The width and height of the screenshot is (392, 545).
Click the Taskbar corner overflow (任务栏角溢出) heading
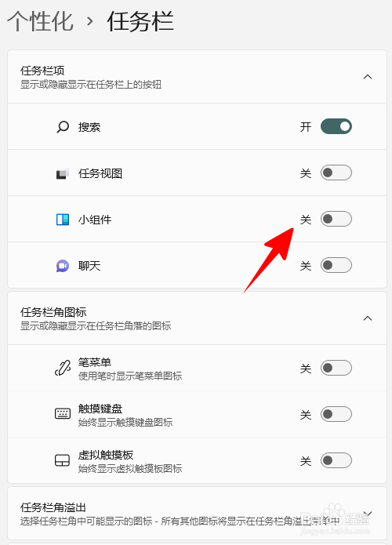(53, 507)
